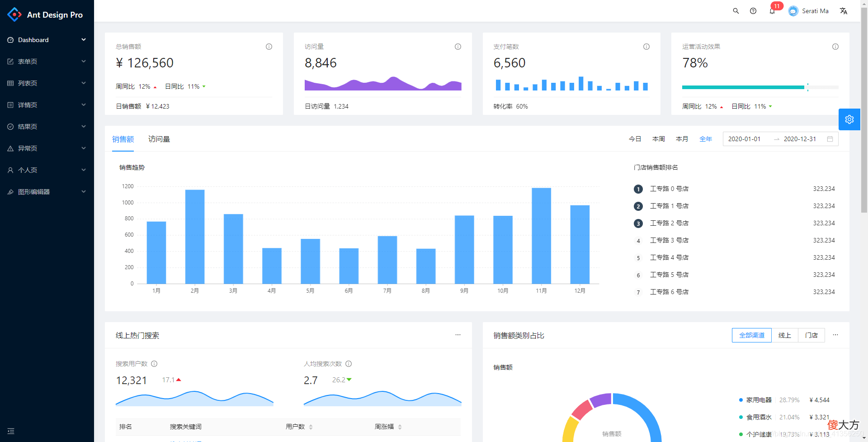Filter chart by 今日
Image resolution: width=868 pixels, height=442 pixels.
click(635, 139)
